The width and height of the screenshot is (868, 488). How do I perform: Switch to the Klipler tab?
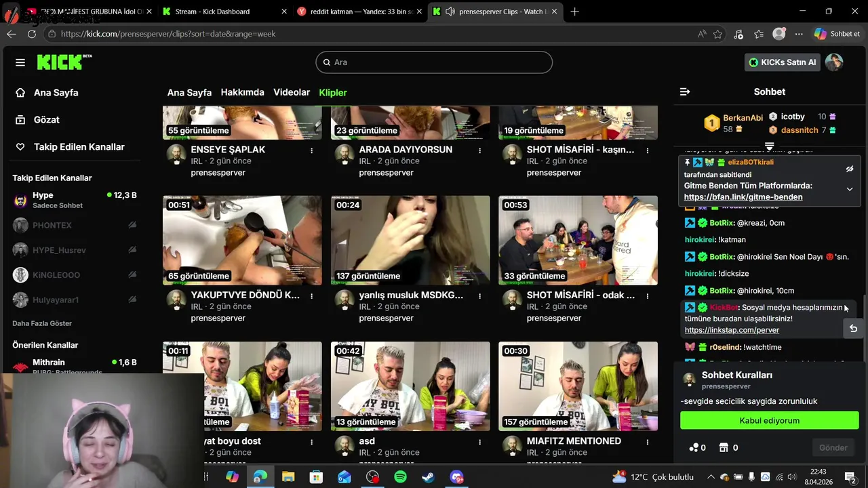point(333,93)
